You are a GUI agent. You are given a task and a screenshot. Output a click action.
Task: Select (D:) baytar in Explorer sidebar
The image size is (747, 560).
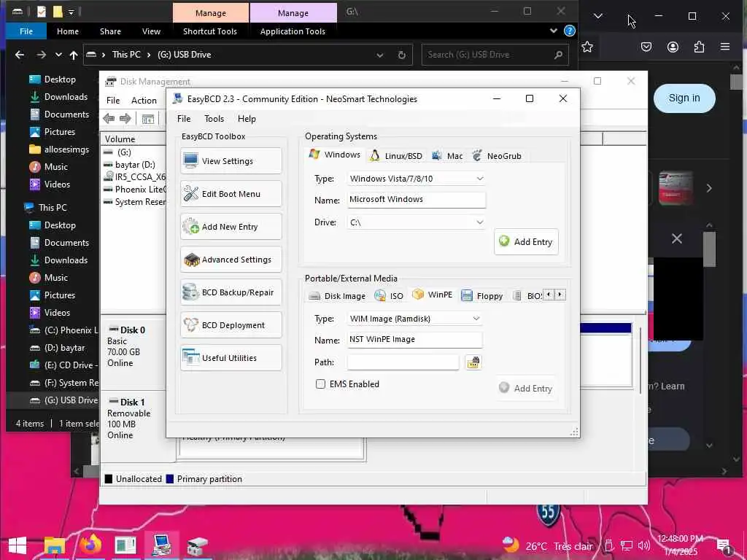[57, 348]
